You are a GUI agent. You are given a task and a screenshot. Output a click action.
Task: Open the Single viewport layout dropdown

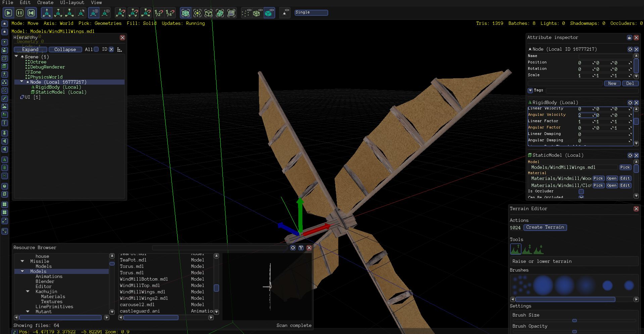point(311,12)
